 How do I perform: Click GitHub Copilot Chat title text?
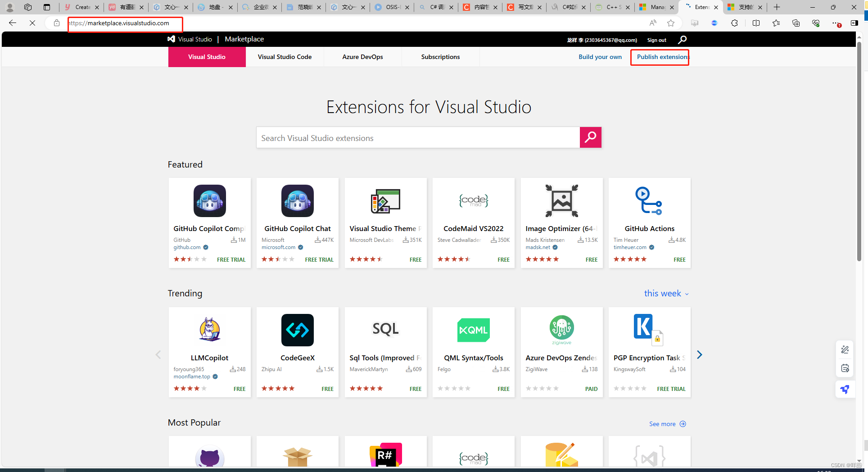(x=298, y=229)
